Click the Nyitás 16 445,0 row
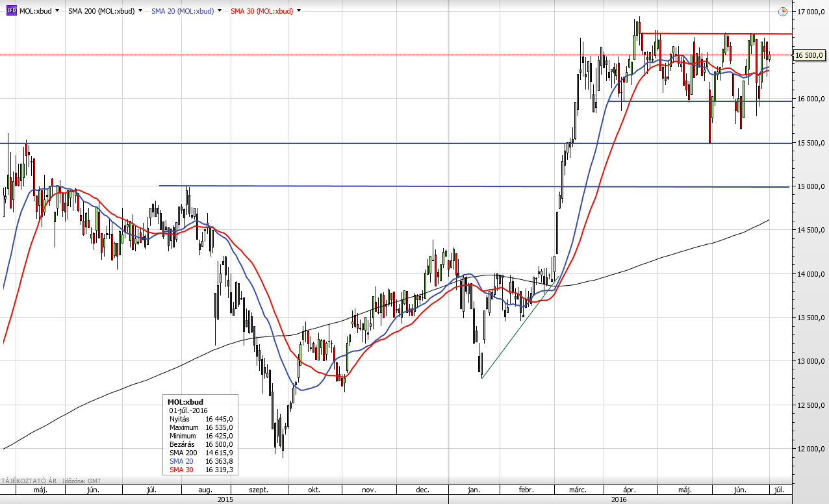This screenshot has height=504, width=829. tap(201, 419)
